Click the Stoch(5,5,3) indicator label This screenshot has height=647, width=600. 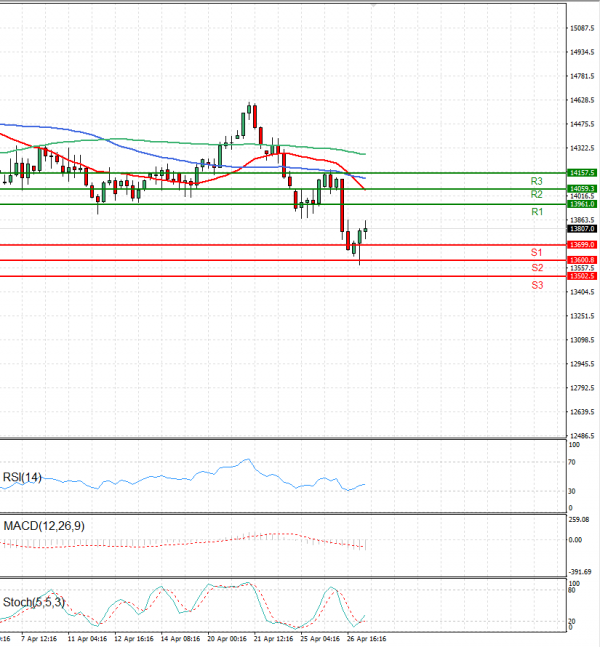click(x=34, y=602)
